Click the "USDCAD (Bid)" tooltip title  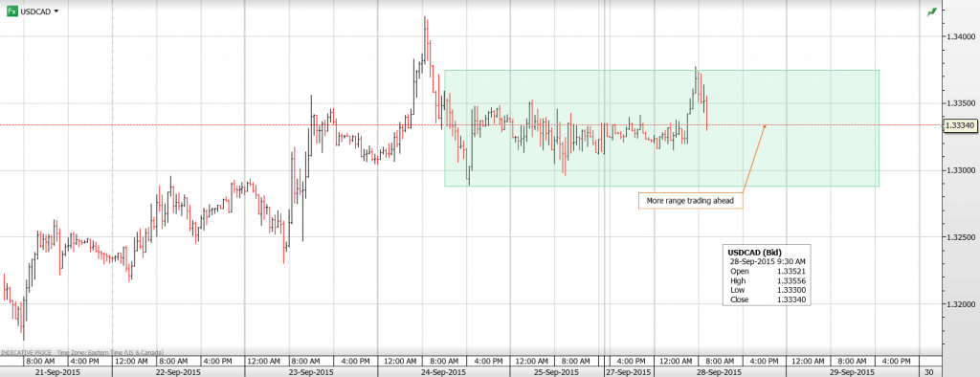coord(754,252)
